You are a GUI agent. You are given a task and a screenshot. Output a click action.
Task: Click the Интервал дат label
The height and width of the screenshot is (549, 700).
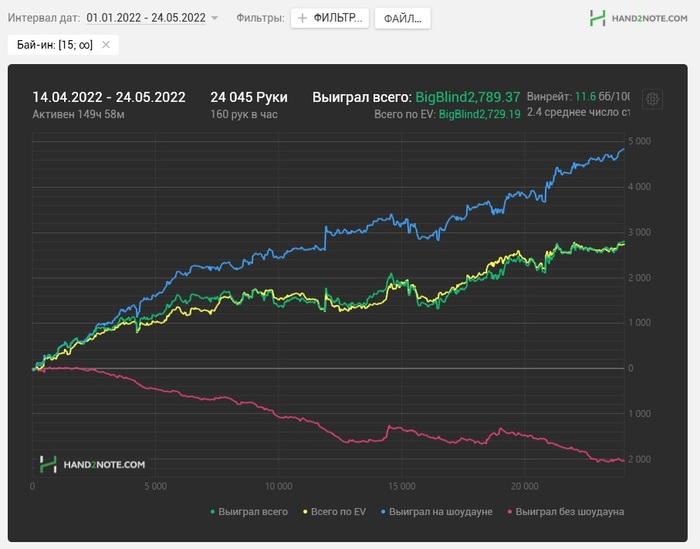click(44, 18)
